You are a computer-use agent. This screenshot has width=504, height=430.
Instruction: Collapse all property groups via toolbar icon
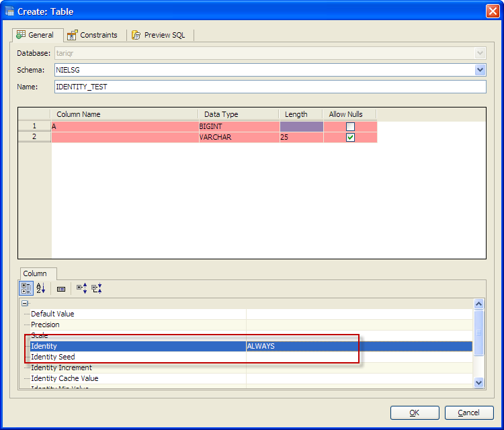(x=97, y=288)
